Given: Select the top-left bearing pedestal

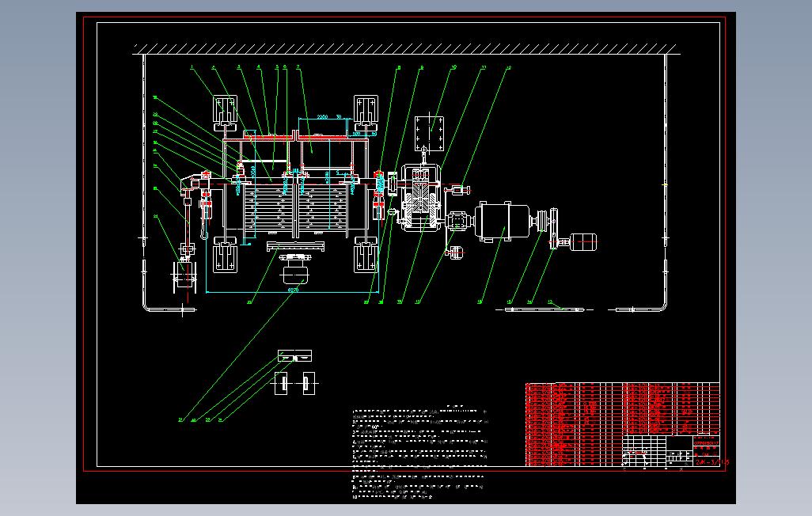Looking at the screenshot, I should [x=225, y=113].
